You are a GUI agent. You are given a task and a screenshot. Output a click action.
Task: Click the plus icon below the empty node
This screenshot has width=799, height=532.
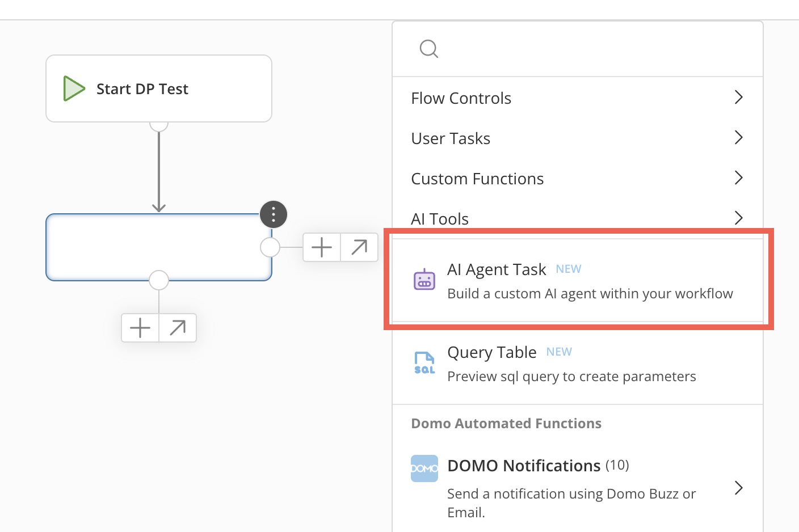[140, 328]
